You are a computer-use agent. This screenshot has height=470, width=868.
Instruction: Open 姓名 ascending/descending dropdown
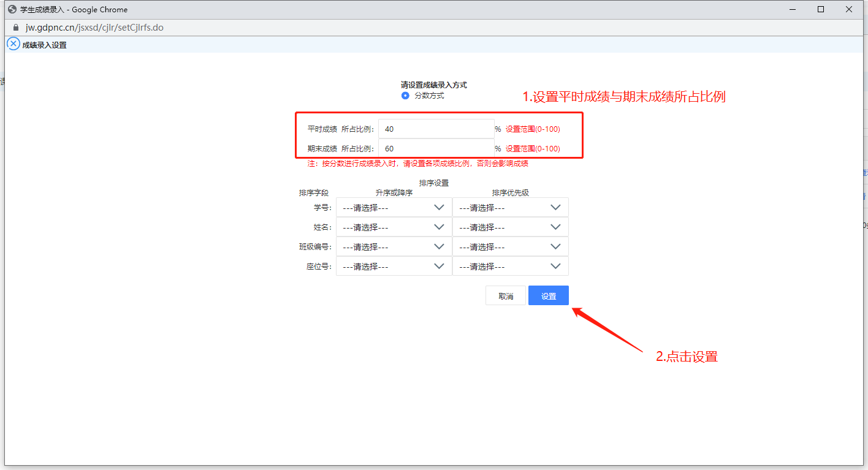[x=394, y=227]
